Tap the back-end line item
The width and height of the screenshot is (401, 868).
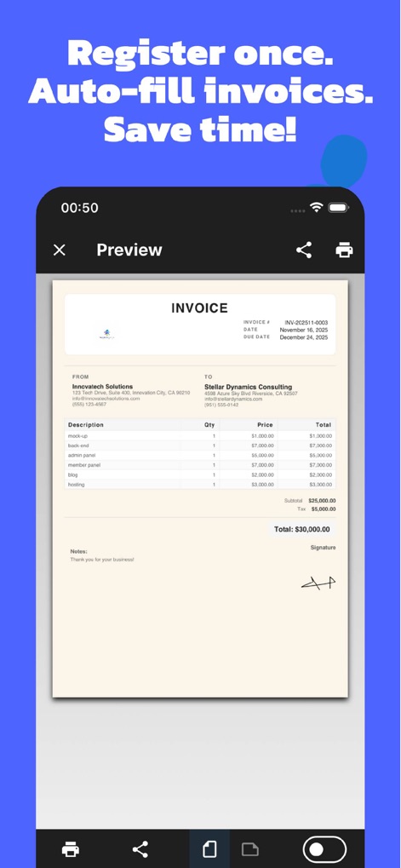click(x=200, y=445)
